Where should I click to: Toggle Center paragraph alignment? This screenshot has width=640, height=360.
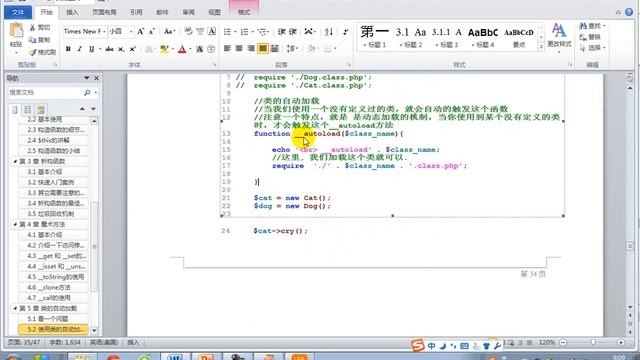(x=239, y=49)
